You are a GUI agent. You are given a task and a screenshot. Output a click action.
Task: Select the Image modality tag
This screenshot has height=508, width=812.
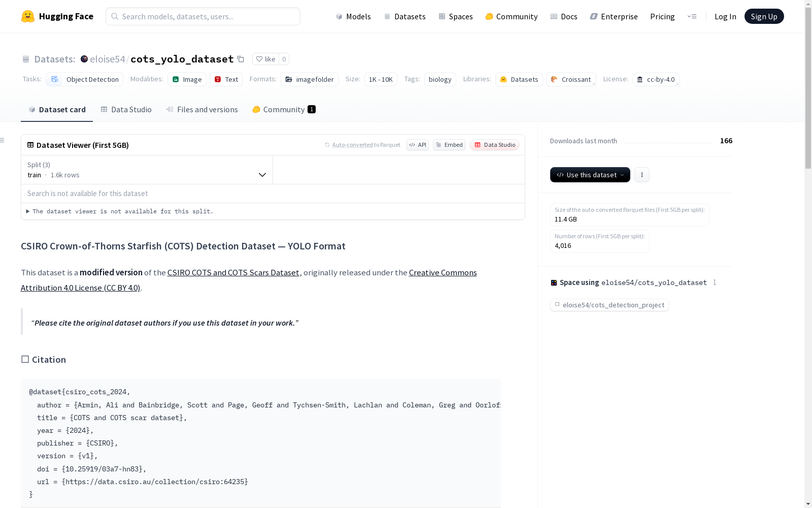point(187,79)
